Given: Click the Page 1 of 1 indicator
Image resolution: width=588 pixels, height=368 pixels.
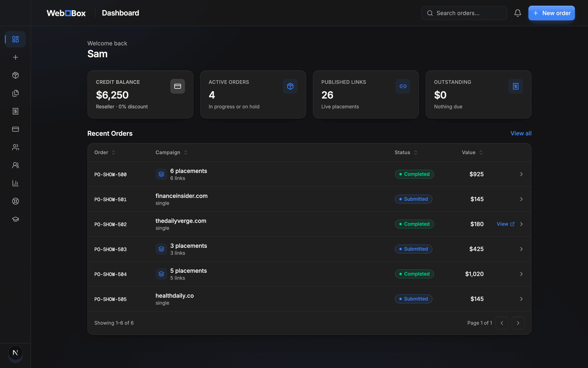Looking at the screenshot, I should (480, 323).
